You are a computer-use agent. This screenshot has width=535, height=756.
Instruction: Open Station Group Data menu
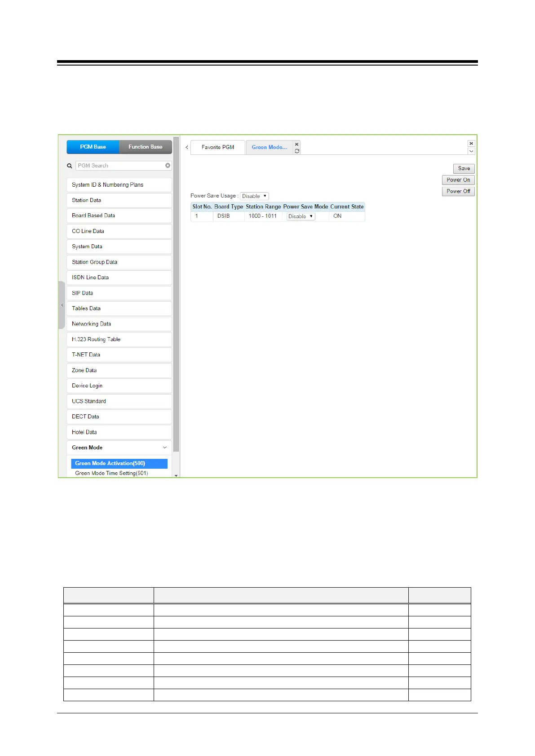(x=119, y=262)
